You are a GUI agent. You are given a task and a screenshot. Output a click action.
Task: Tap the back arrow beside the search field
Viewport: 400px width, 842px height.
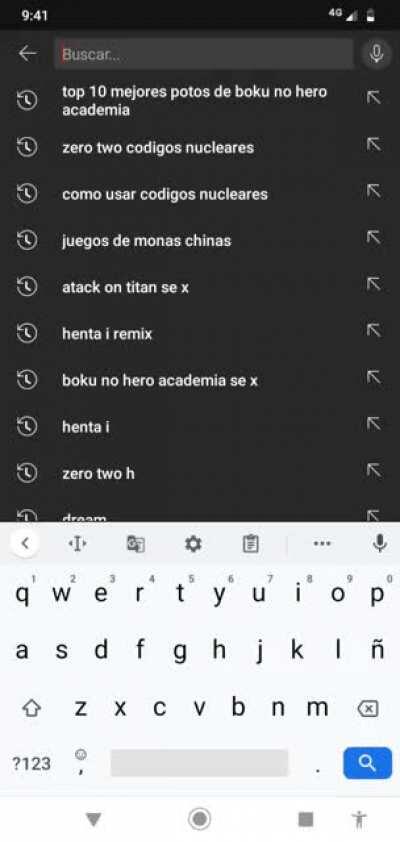(x=27, y=54)
